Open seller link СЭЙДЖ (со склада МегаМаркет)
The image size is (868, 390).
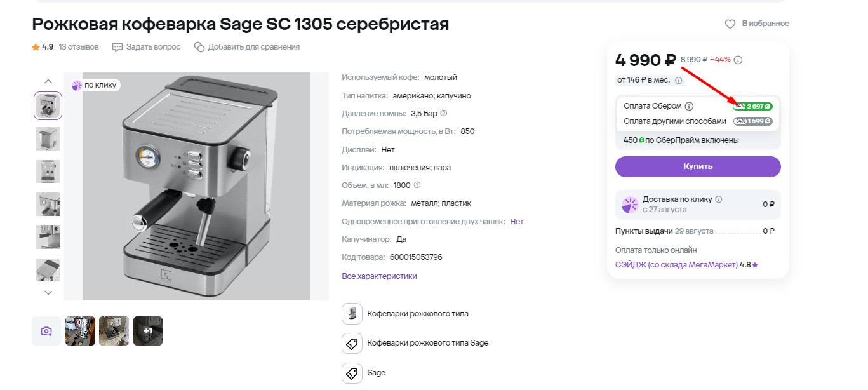click(x=676, y=264)
